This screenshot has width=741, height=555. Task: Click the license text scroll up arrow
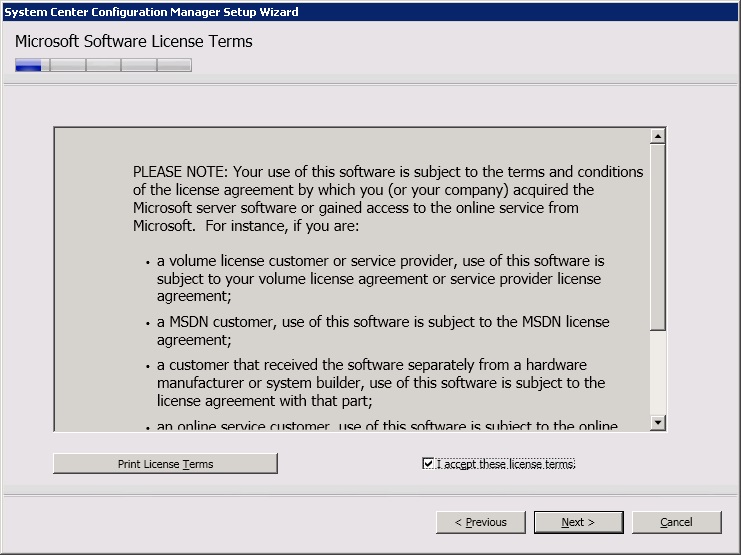point(657,135)
